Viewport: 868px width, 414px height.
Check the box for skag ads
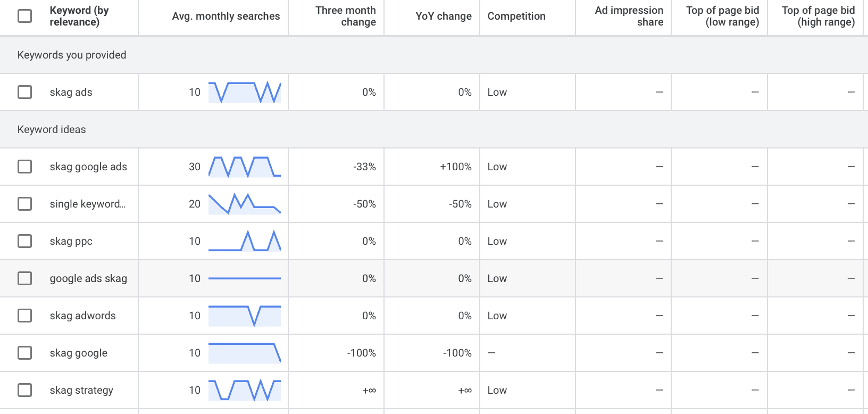pos(24,92)
